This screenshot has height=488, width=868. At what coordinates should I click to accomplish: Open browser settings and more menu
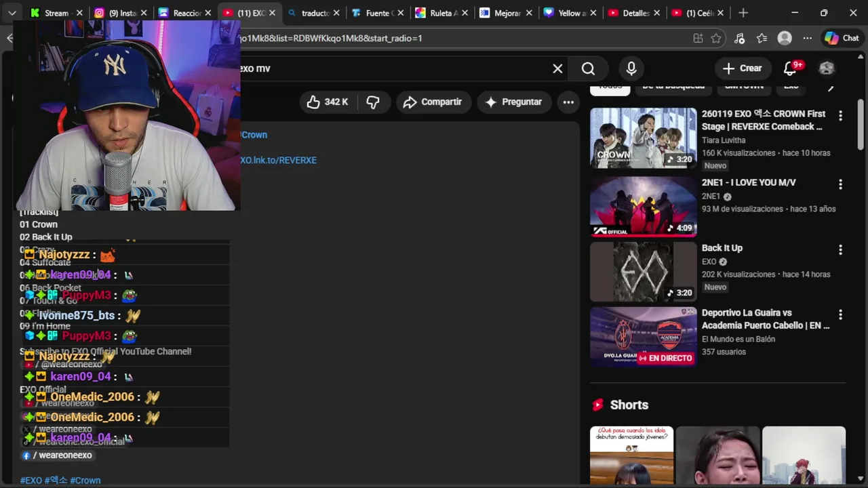click(x=807, y=39)
